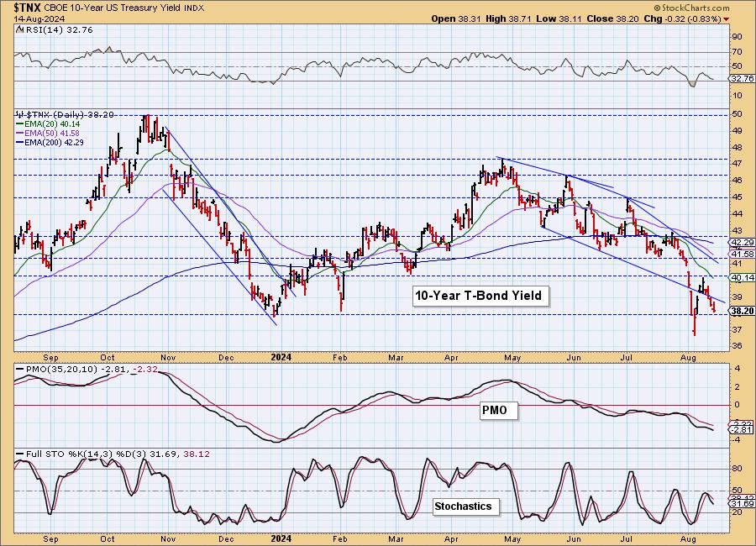Click the Close 38.20 value
The image size is (756, 546).
(x=613, y=18)
